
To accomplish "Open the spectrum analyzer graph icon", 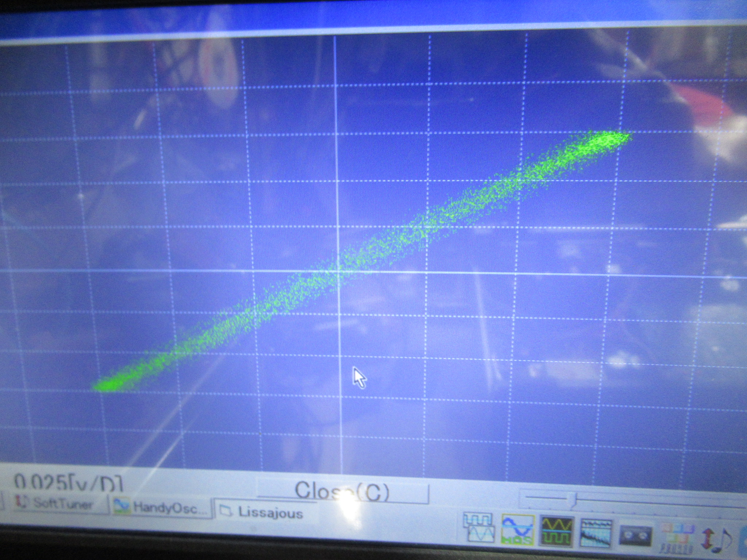I will pos(596,533).
